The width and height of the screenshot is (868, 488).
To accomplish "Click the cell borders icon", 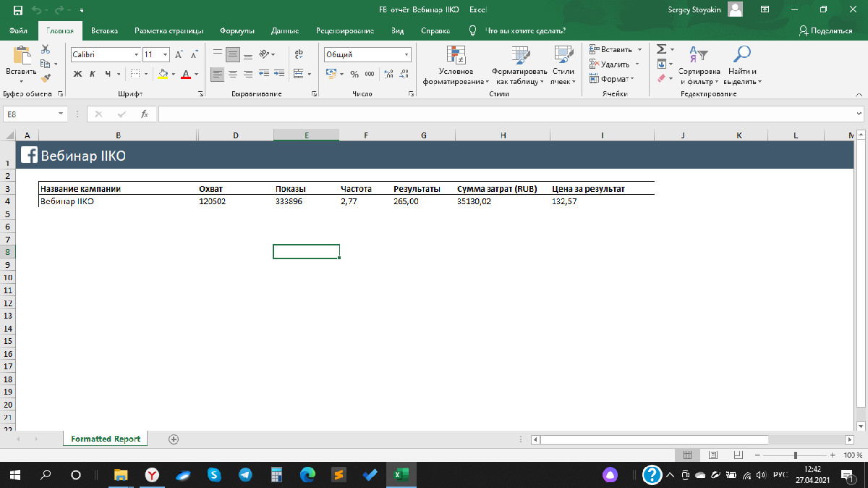I will tap(135, 74).
